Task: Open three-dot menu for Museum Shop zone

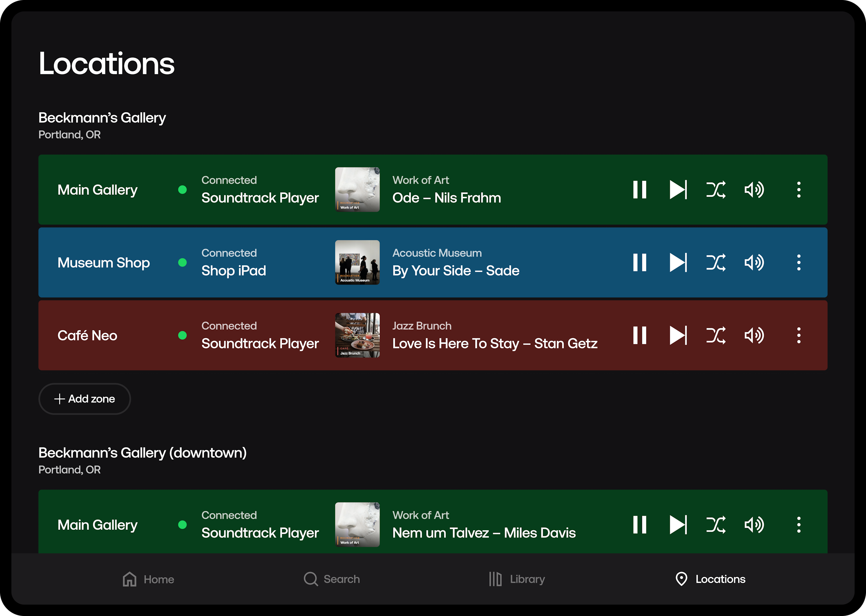Action: coord(798,262)
